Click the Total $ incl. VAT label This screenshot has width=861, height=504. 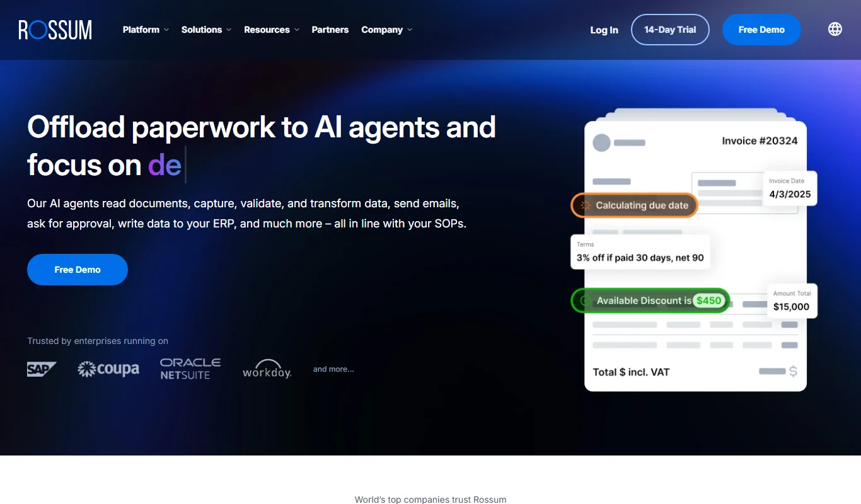(631, 372)
